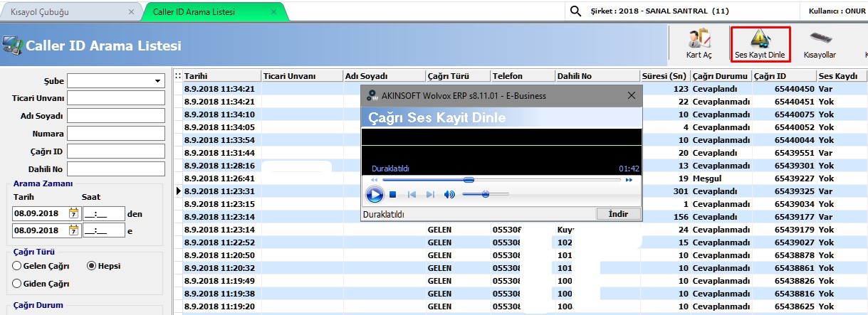The height and width of the screenshot is (315, 868).
Task: Select the Gelen Çağrı radio button
Action: coord(17,266)
